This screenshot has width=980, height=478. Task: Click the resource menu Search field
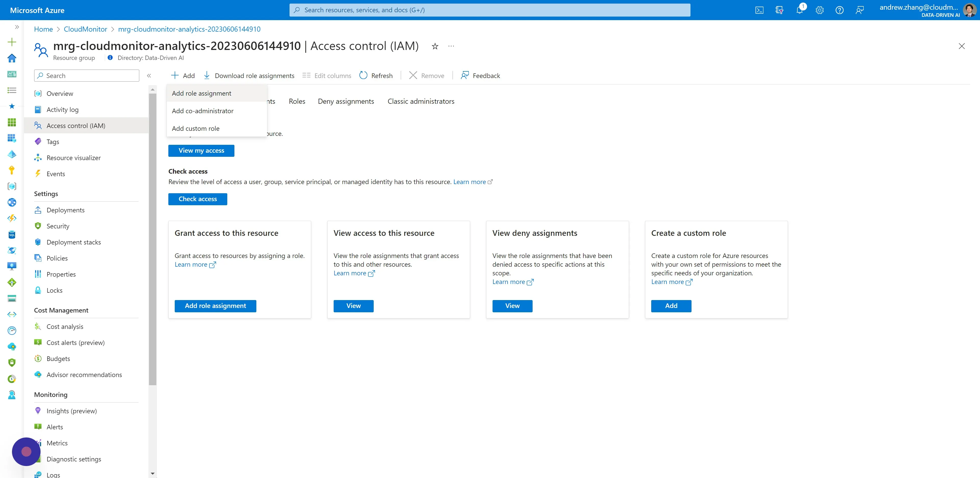[x=86, y=76]
